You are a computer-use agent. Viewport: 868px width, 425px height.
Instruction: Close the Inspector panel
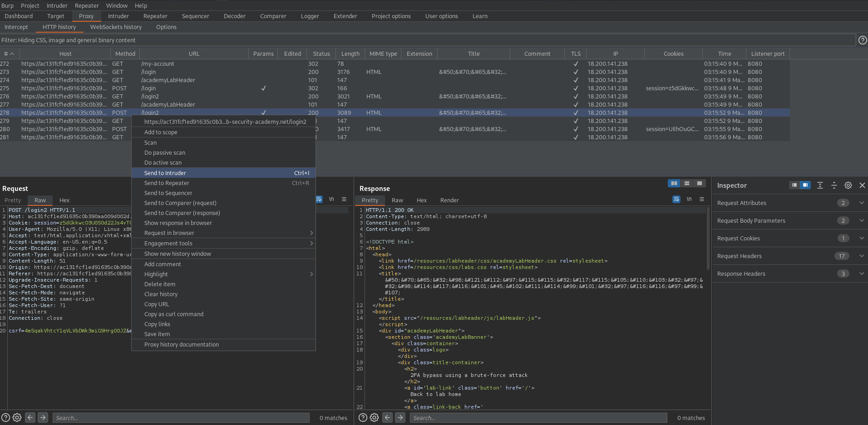tap(862, 185)
